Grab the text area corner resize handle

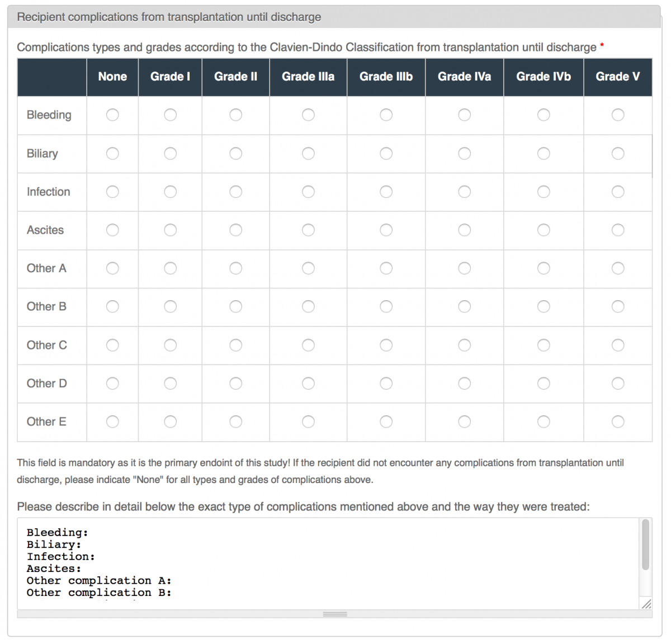point(646,604)
